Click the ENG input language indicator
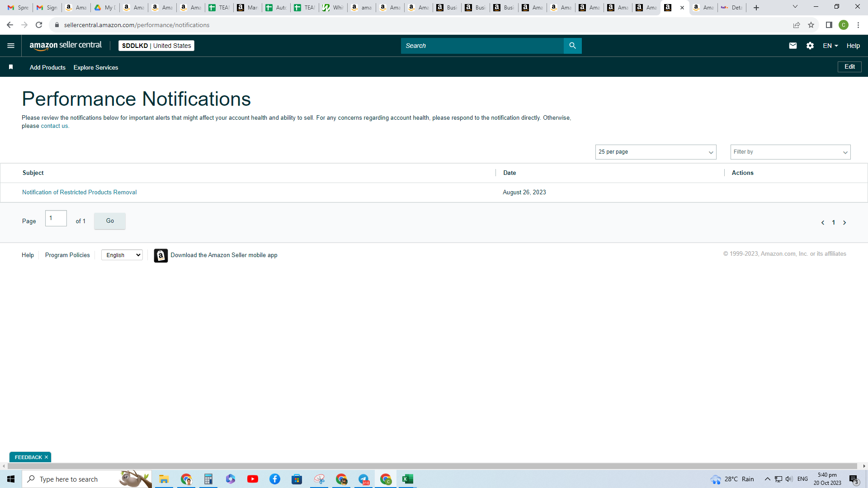Image resolution: width=868 pixels, height=488 pixels. (x=802, y=479)
